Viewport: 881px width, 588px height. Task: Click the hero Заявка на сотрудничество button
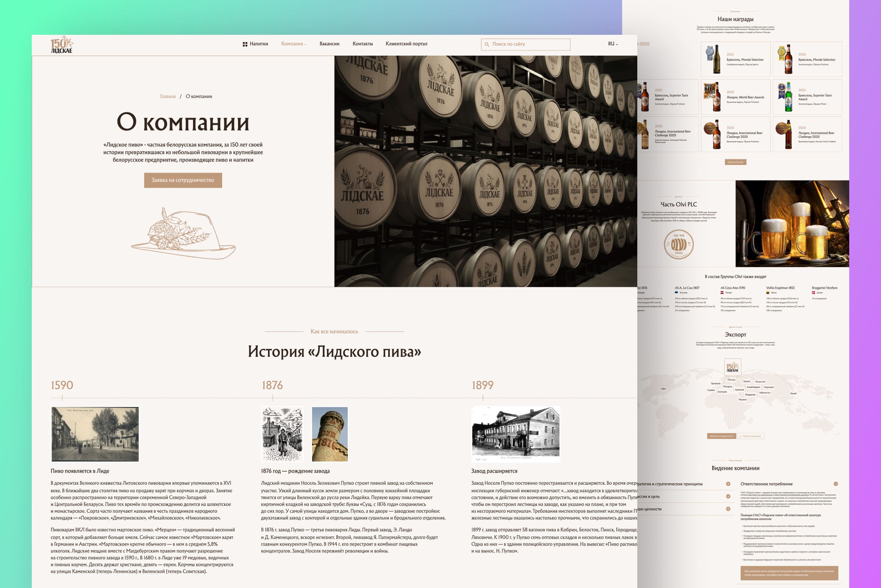click(x=183, y=180)
